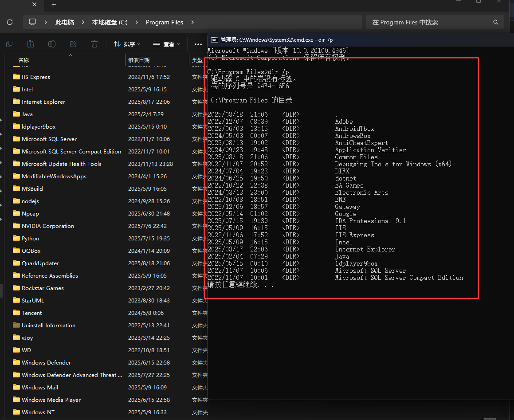The height and width of the screenshot is (420, 514).
Task: Select the StarUML folder icon
Action: tap(16, 300)
